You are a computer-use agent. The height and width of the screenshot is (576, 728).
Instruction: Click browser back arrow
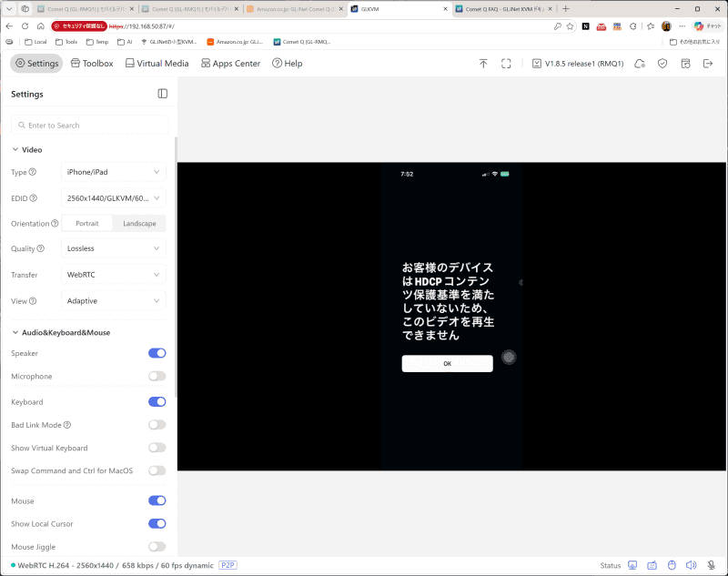[9, 26]
